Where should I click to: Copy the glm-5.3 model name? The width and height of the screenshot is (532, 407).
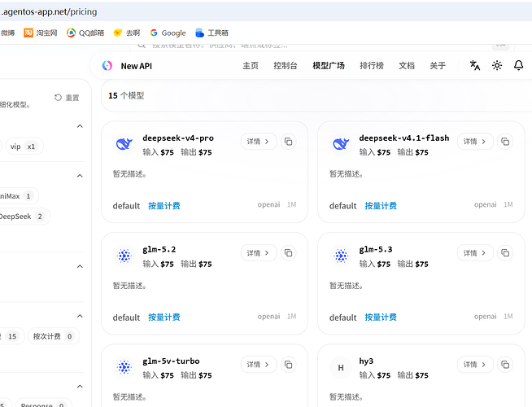505,253
